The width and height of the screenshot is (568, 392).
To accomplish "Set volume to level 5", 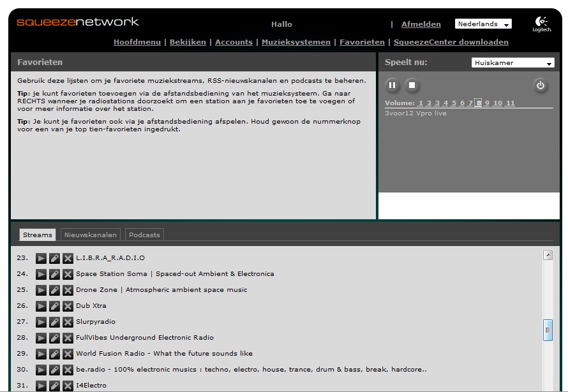I will click(454, 103).
